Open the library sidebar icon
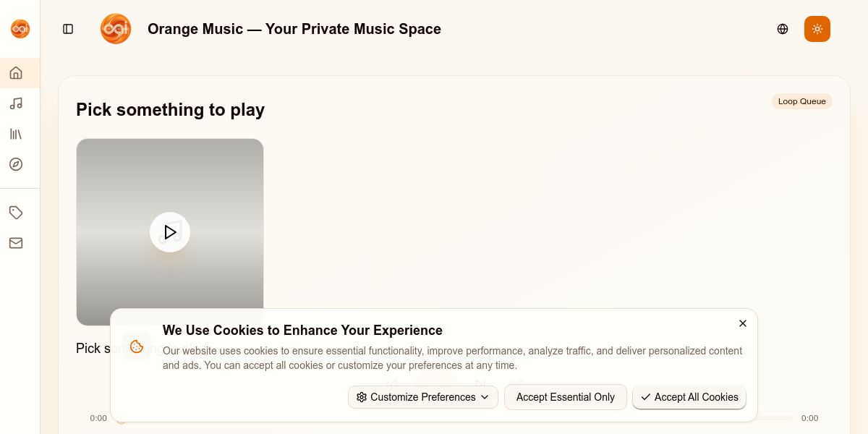Viewport: 868px width, 434px height. (16, 134)
